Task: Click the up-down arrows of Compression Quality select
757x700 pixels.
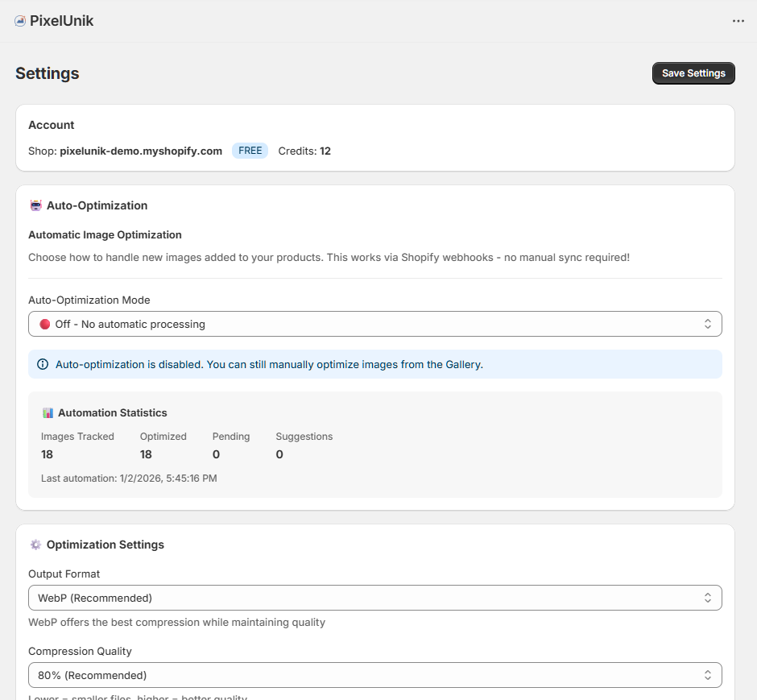Action: click(707, 675)
